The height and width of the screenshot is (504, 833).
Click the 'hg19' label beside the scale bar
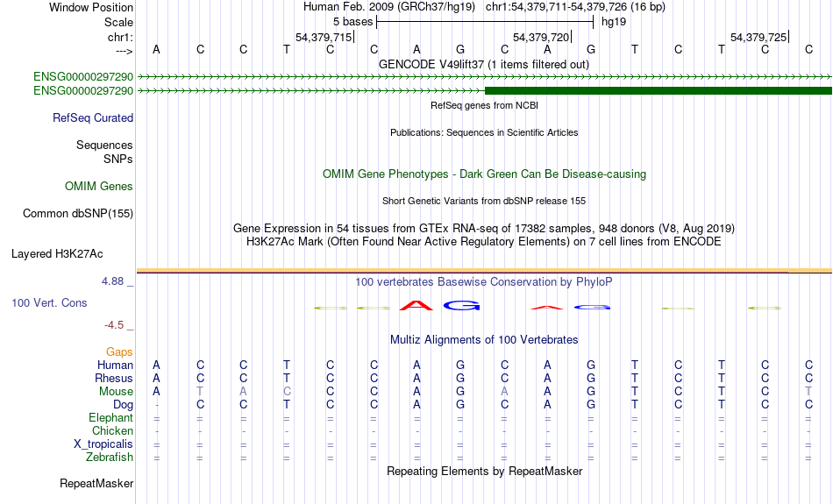[614, 22]
